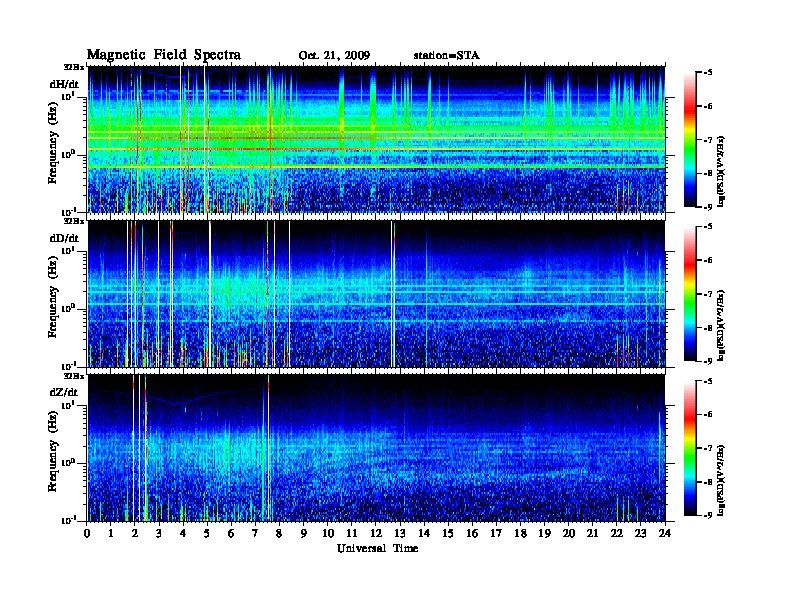
Task: Click hour 15 on the Universal Time axis
Action: pyautogui.click(x=448, y=534)
